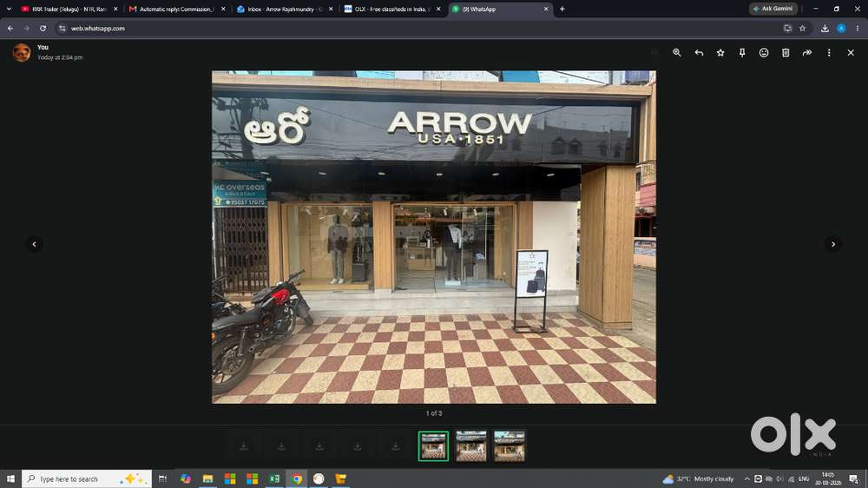Reply to this photo message

[x=699, y=53]
